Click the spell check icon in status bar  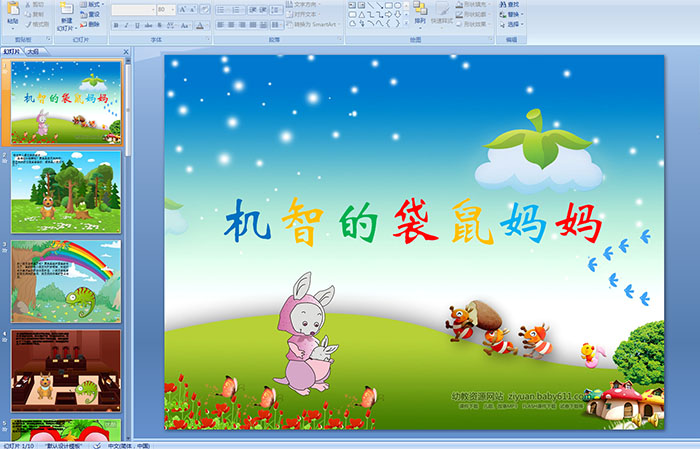[x=97, y=445]
